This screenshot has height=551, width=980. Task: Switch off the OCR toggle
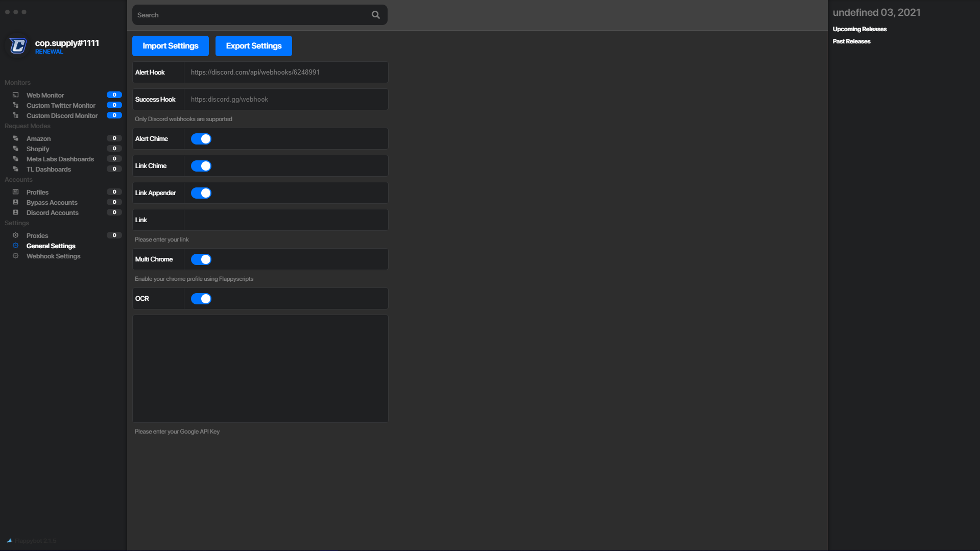[x=201, y=299]
